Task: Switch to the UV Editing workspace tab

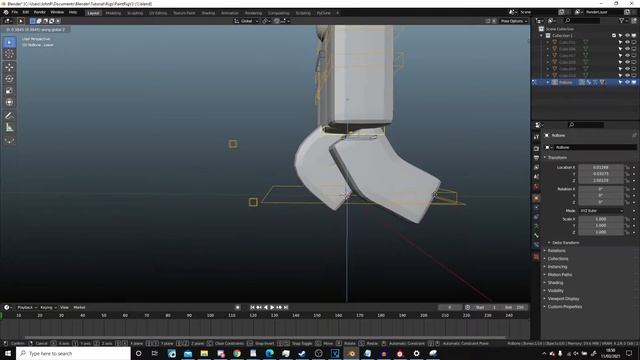Action: 158,13
